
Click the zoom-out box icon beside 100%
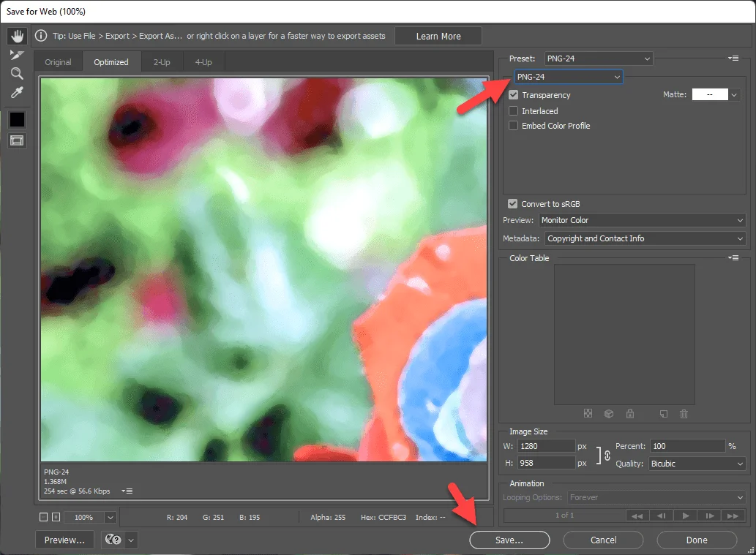click(x=43, y=517)
